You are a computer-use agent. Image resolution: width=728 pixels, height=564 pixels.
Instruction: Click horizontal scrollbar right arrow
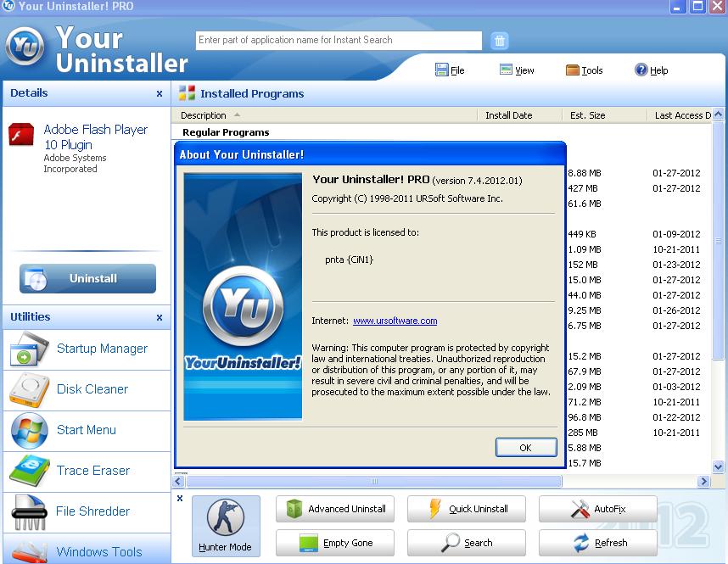[x=703, y=482]
